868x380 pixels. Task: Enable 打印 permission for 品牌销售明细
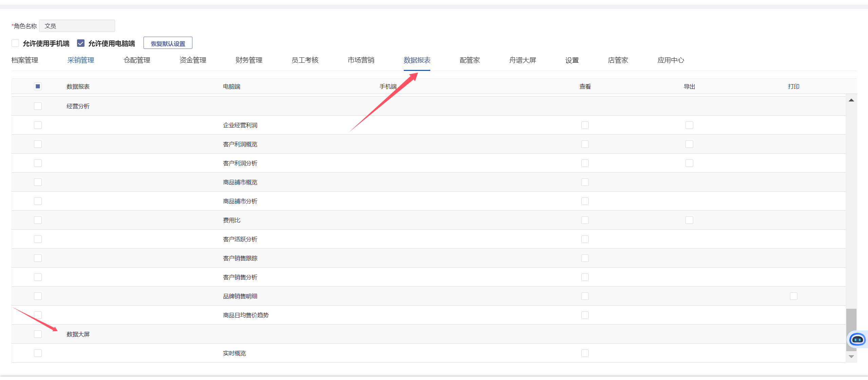pos(793,296)
